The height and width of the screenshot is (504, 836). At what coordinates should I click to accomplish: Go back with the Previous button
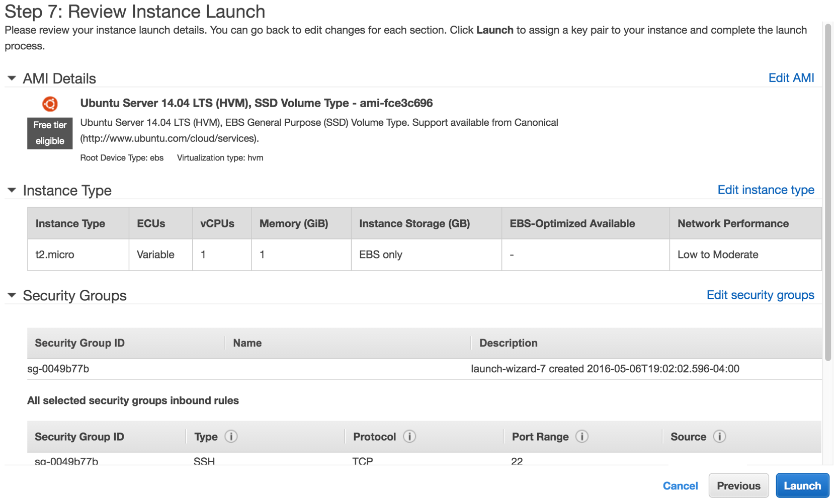click(738, 486)
